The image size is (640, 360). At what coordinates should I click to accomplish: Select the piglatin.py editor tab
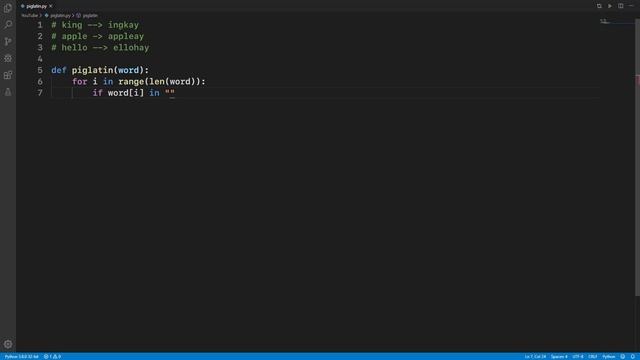click(x=36, y=6)
